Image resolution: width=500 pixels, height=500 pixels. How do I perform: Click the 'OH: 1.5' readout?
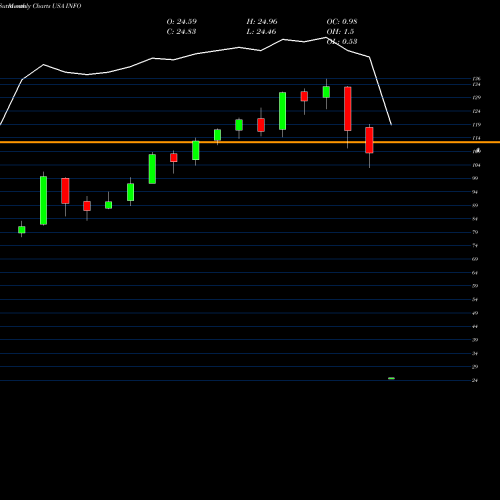(340, 31)
